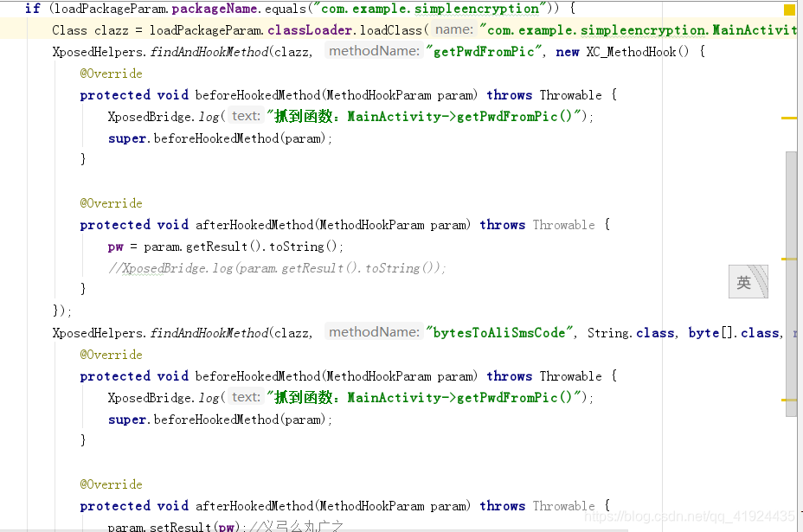Viewport: 803px width, 532px height.
Task: Click warning stripe mark beside pw = param.getResult line
Action: coord(788,260)
